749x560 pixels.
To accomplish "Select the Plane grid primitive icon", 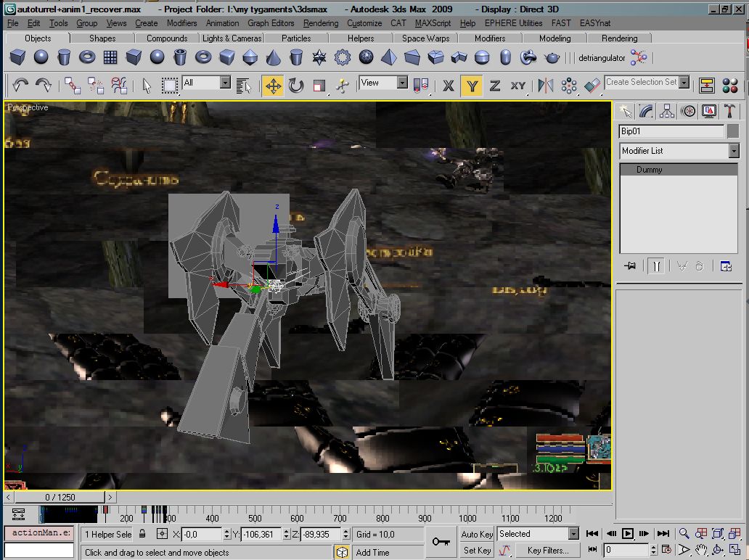I will click(110, 57).
